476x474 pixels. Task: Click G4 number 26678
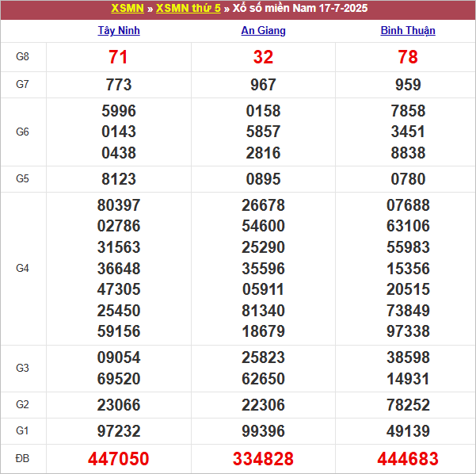263,205
